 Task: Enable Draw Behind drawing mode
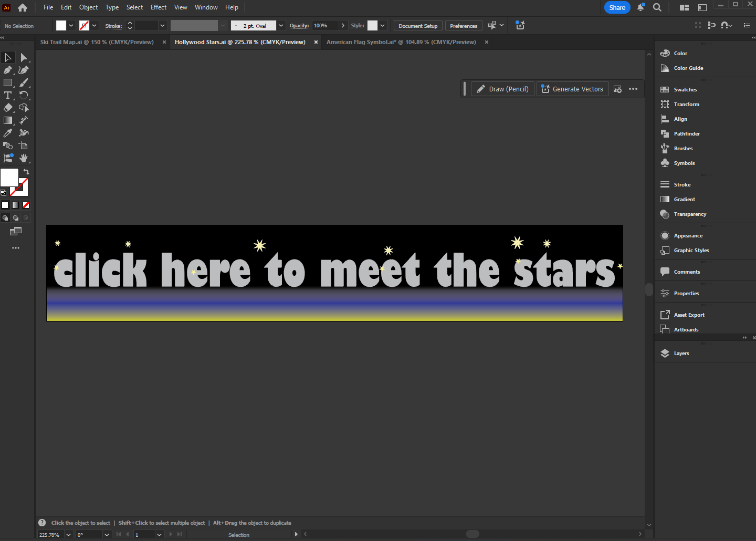(x=16, y=218)
